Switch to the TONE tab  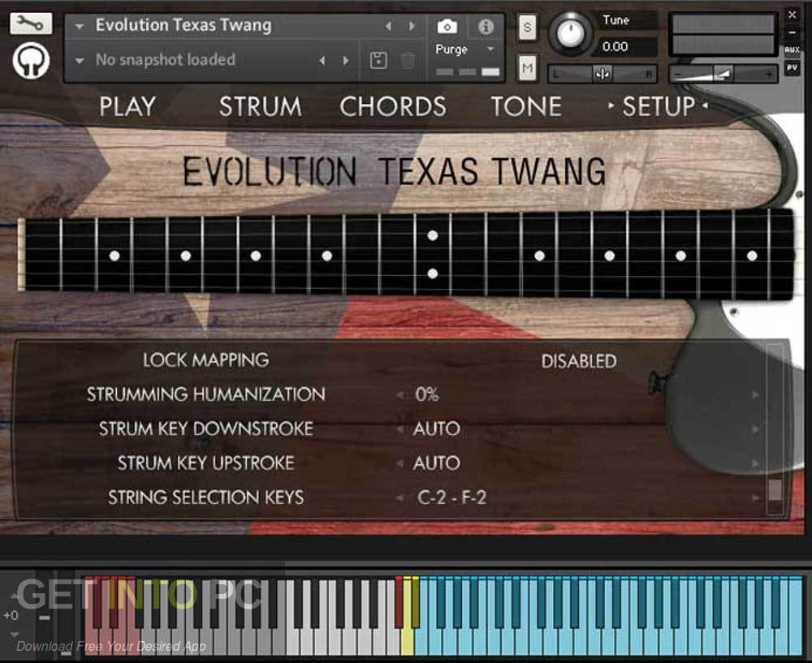(x=526, y=106)
